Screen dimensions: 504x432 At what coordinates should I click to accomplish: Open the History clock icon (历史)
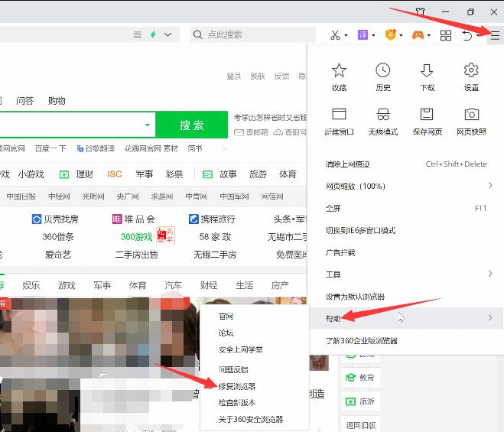[383, 70]
